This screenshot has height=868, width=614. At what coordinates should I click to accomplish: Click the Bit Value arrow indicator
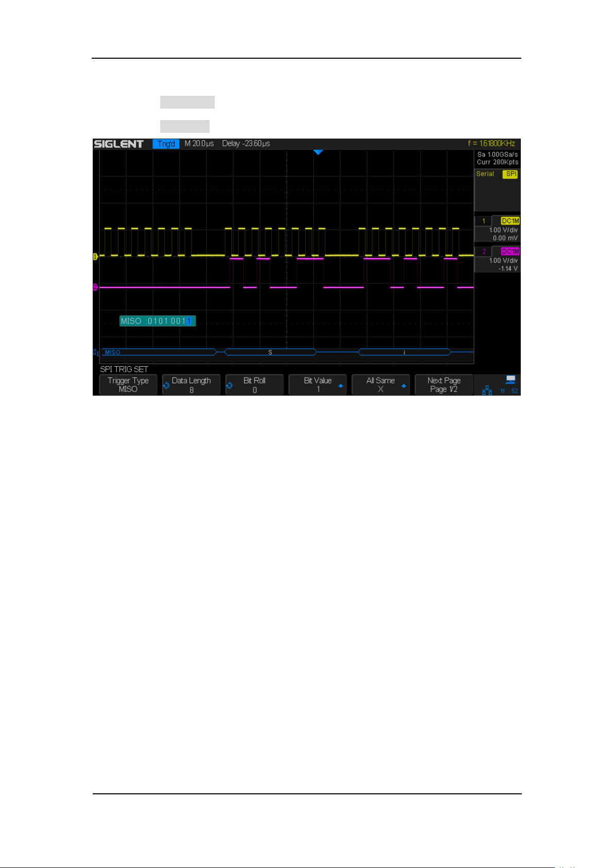pos(340,385)
